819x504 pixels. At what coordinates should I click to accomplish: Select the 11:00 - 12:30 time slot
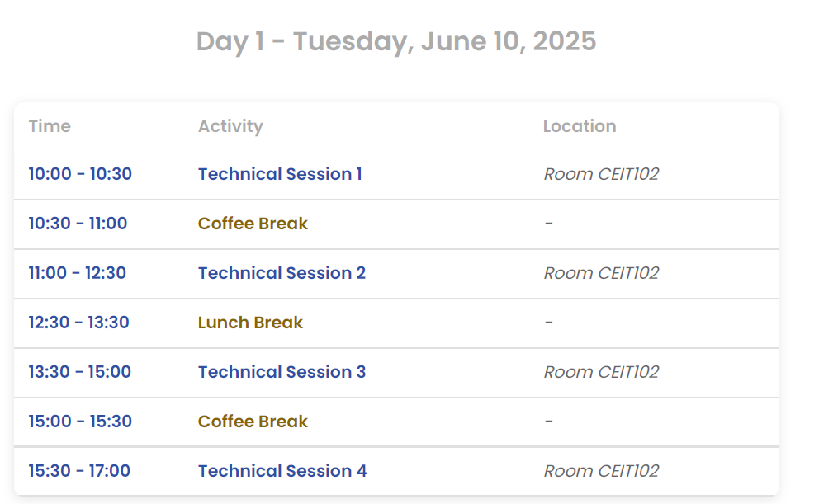(x=77, y=273)
